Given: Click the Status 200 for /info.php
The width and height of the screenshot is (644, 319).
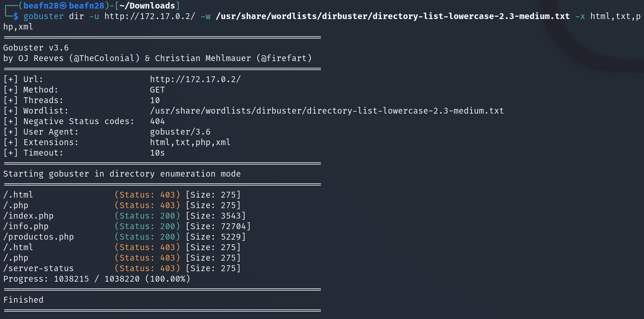Looking at the screenshot, I should pos(147,226).
